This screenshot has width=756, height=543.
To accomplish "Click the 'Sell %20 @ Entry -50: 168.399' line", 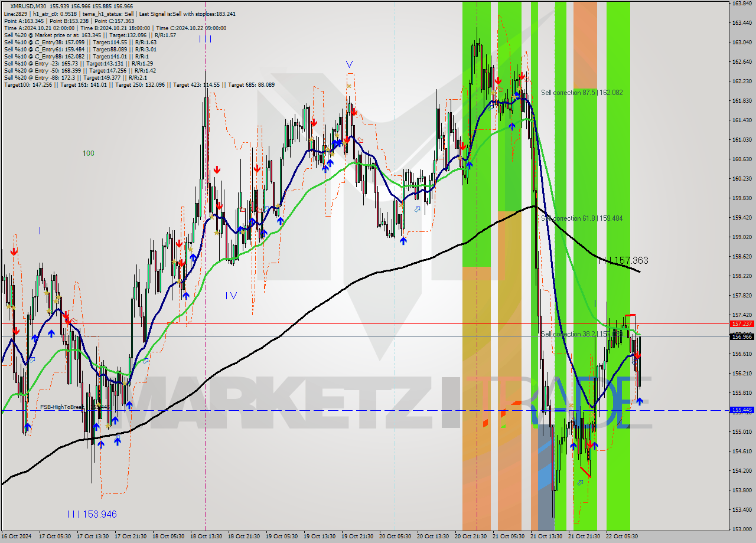I will (x=80, y=70).
